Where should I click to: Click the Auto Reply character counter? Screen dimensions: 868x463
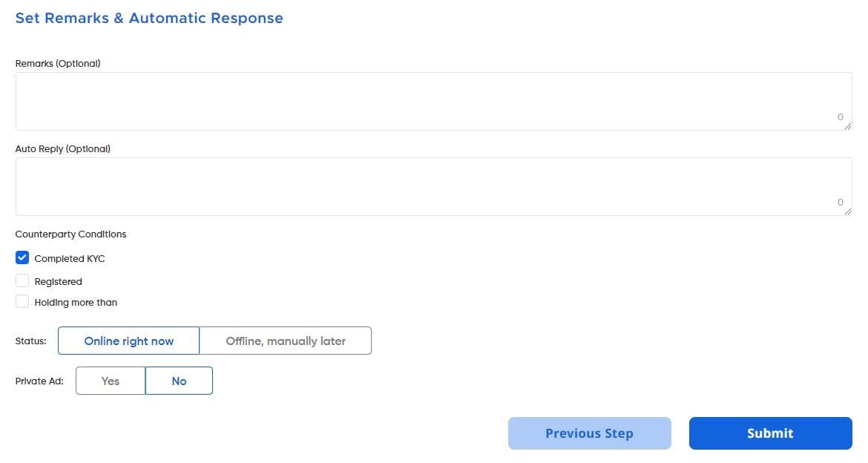(841, 203)
